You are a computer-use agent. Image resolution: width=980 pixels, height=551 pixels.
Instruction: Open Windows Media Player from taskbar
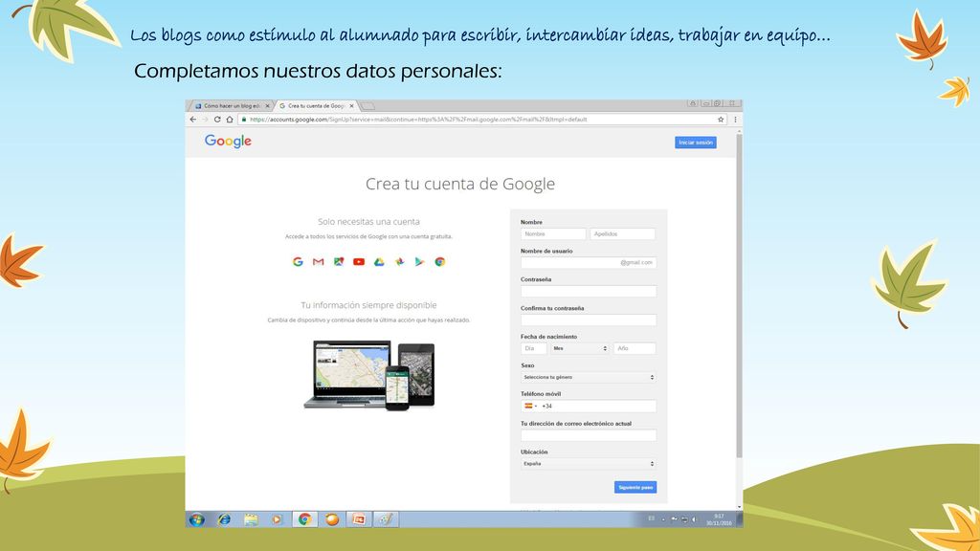[277, 519]
